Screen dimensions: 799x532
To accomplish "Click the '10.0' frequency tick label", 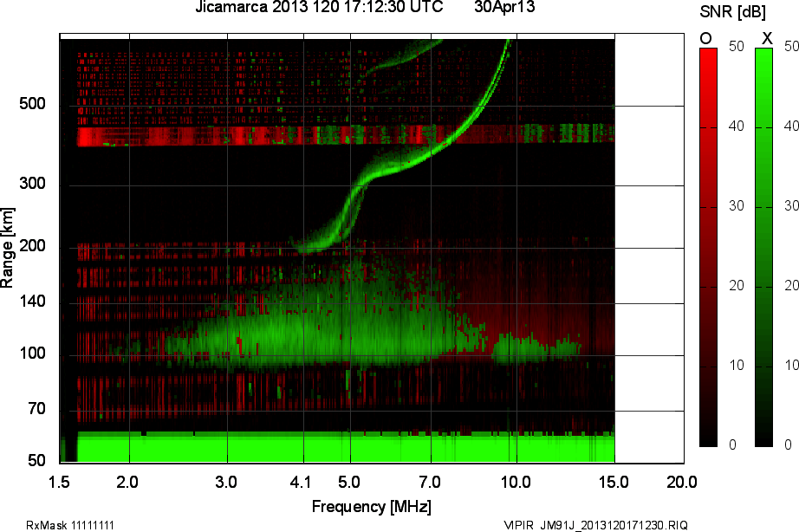I will (x=516, y=482).
